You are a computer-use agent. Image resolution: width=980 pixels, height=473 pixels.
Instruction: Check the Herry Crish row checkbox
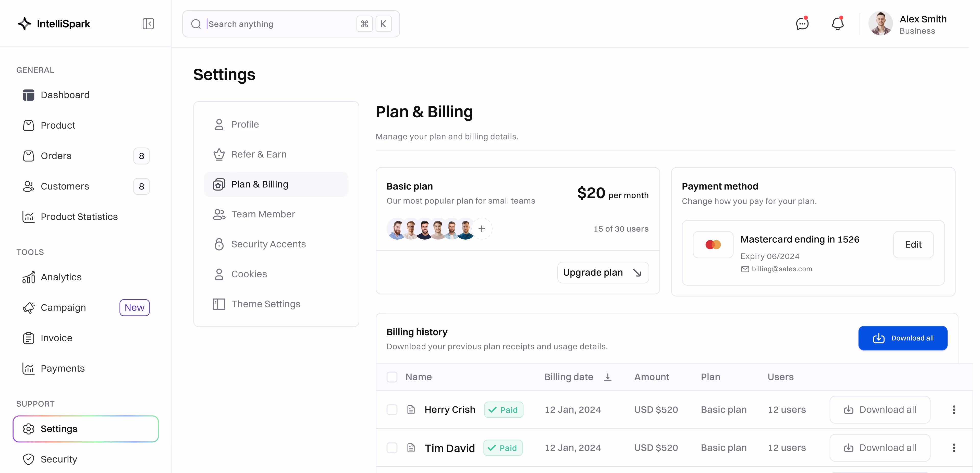click(392, 409)
